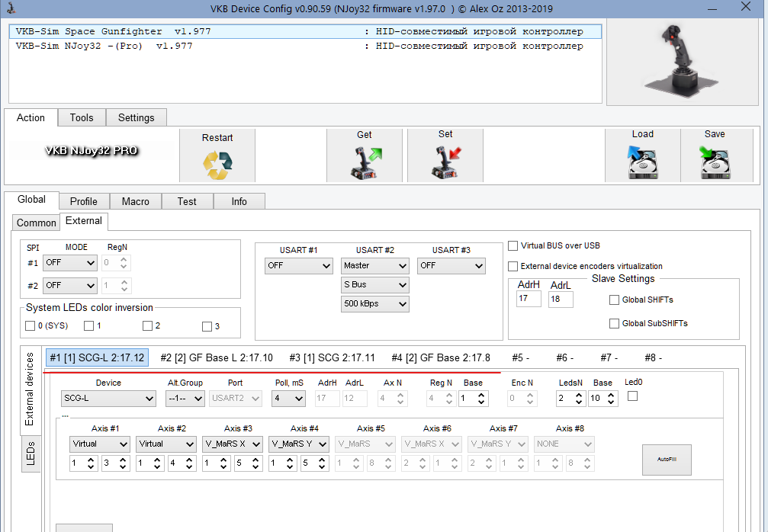Select device tab #3 [1] SCG 2:17.11
The image size is (768, 532).
[332, 357]
